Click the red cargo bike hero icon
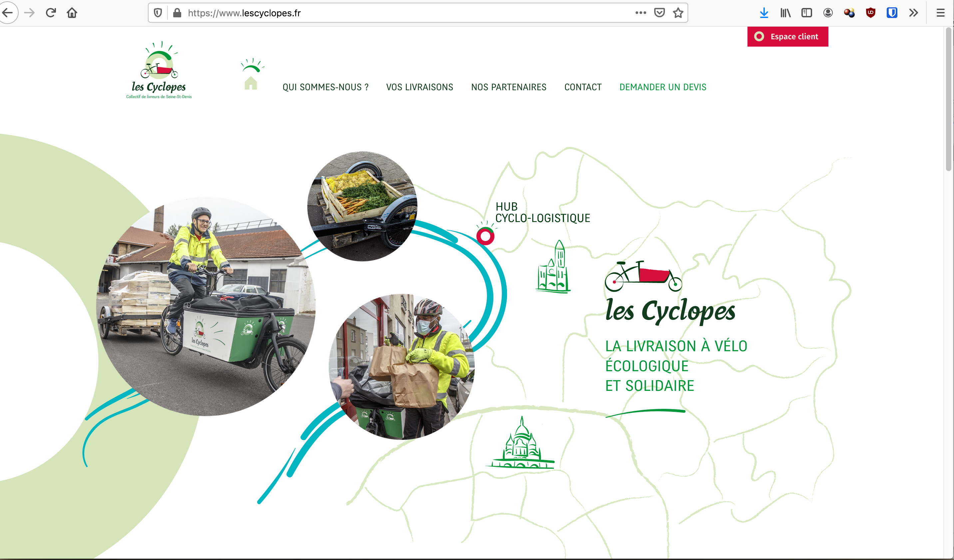The image size is (954, 560). pos(643,276)
